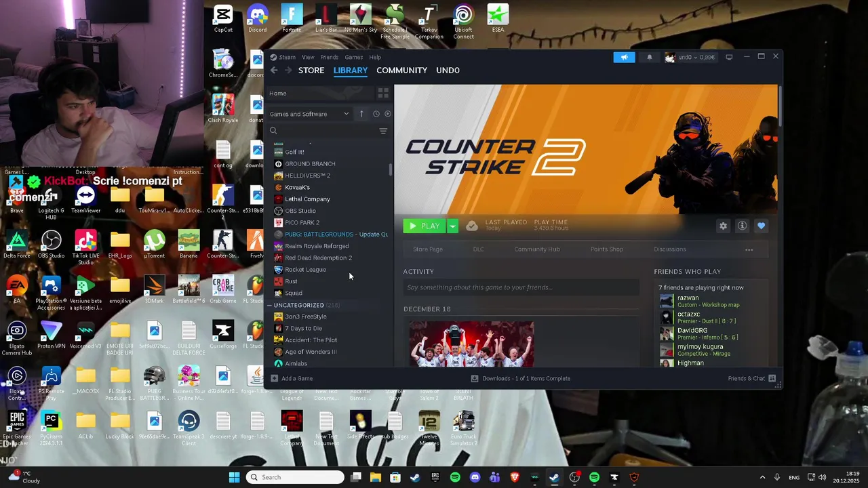
Task: Go forward with Steam's right arrow
Action: (x=288, y=70)
